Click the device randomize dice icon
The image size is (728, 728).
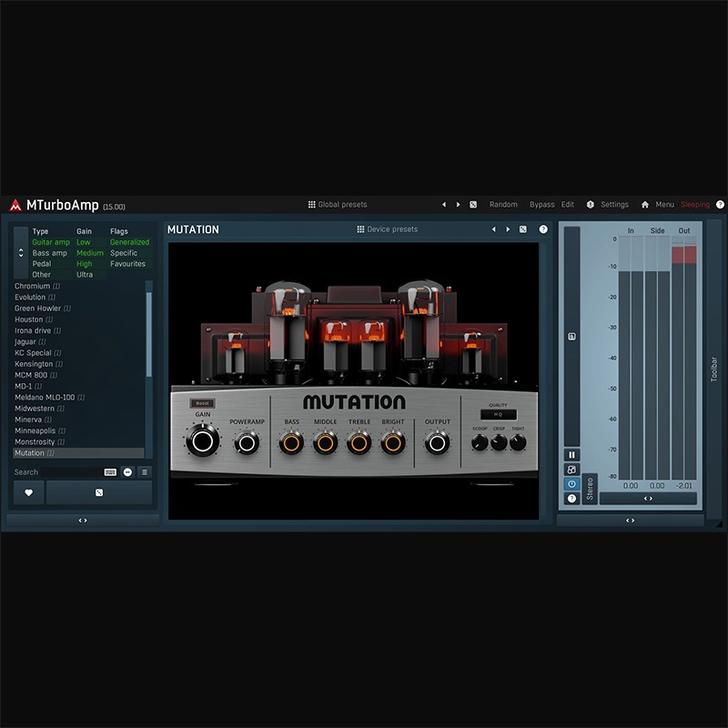pyautogui.click(x=522, y=229)
